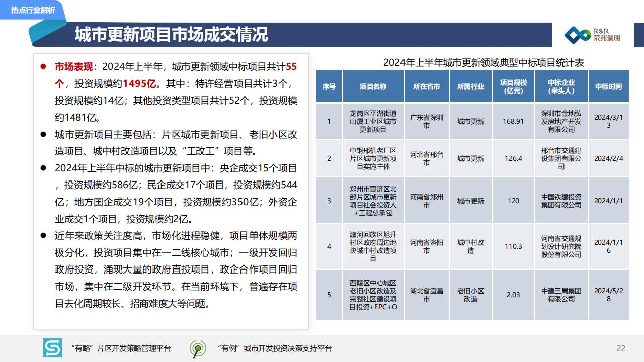Click the date cell 2024/5/28
644x362 pixels.
pos(608,295)
